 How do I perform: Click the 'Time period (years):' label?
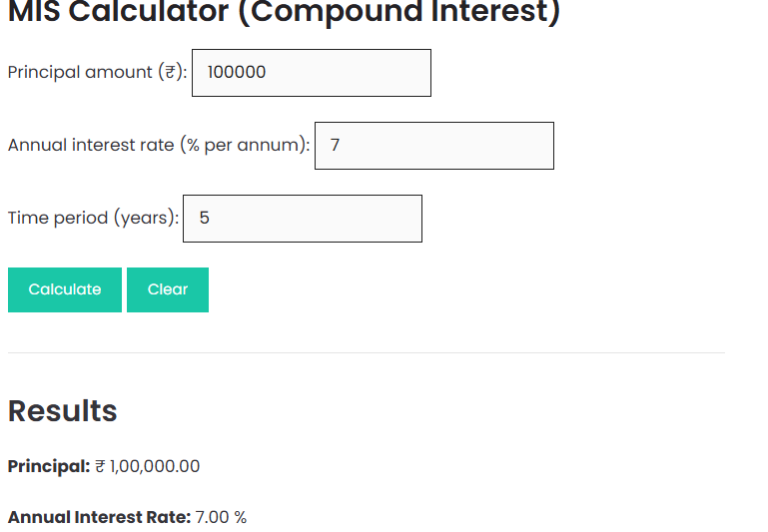93,219
